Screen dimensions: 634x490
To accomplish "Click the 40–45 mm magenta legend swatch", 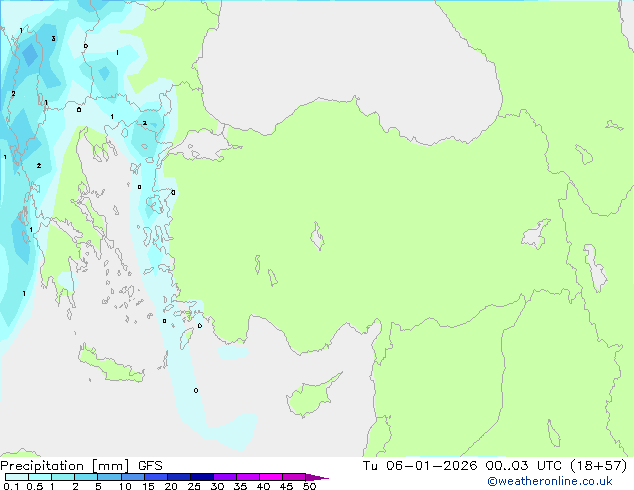I will [271, 477].
